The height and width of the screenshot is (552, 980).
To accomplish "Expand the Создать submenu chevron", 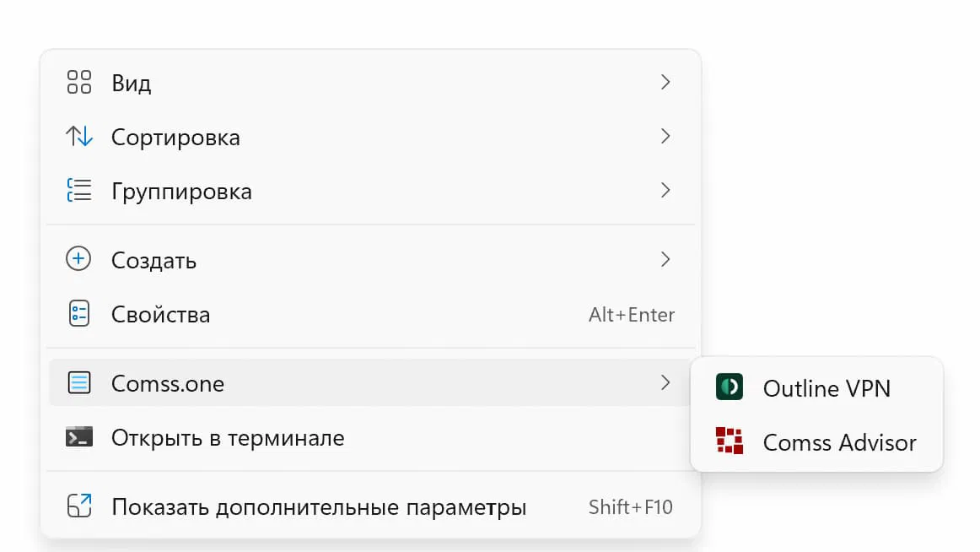I will click(x=665, y=259).
